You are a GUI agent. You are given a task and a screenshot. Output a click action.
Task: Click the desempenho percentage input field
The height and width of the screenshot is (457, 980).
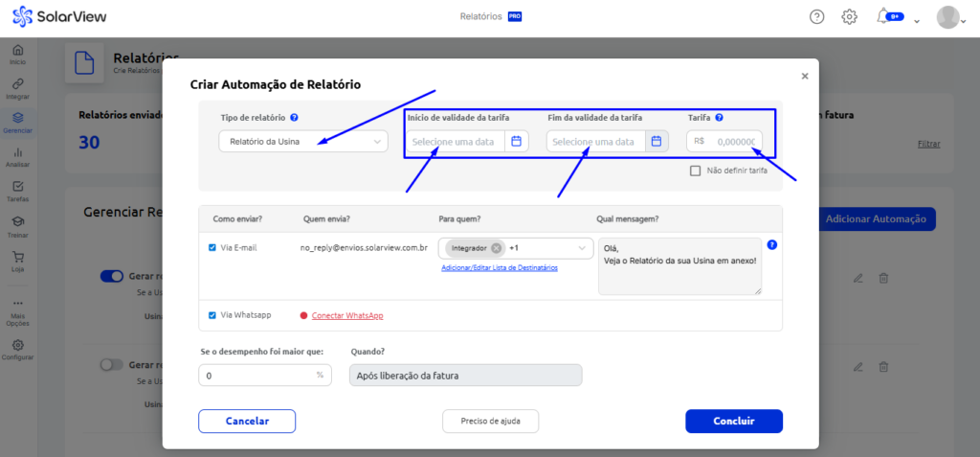point(256,376)
